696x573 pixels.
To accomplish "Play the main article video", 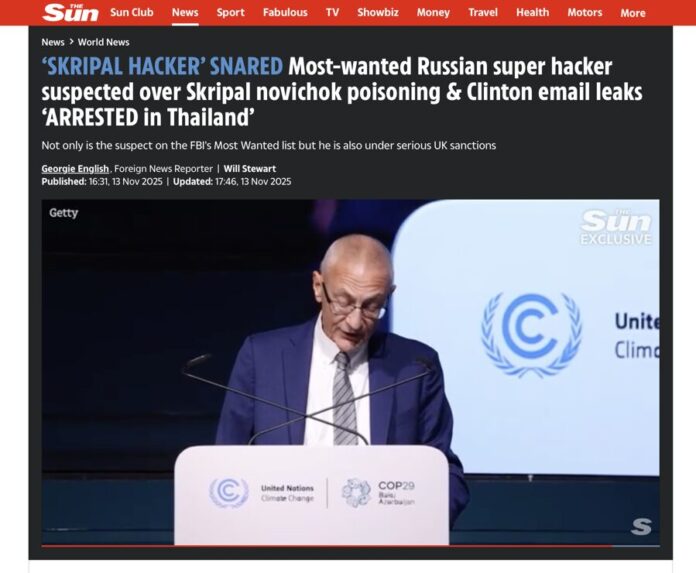I will pos(351,372).
